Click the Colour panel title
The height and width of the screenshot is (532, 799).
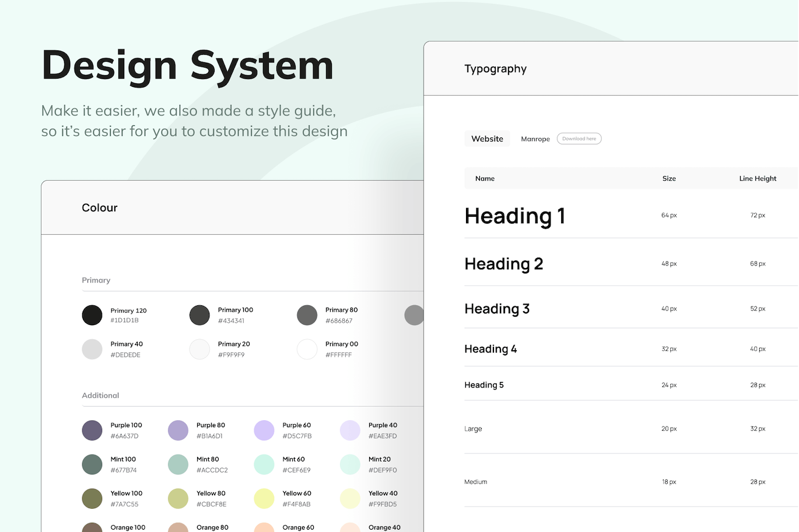pyautogui.click(x=100, y=208)
